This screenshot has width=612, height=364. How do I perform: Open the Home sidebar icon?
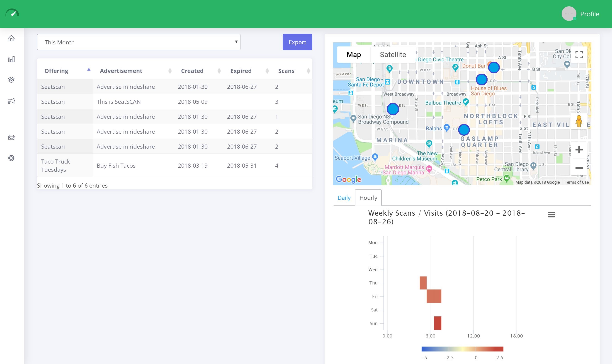11,38
